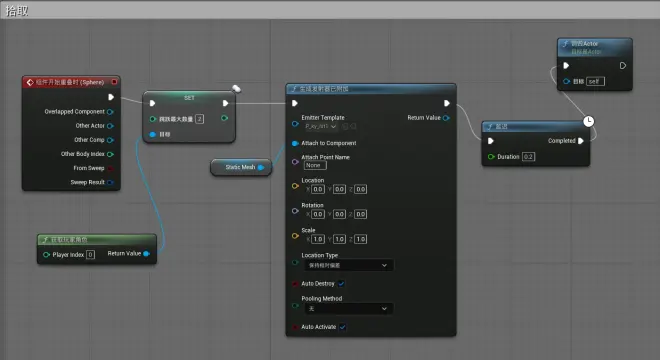Click the Scale X value field
Image resolution: width=660 pixels, height=360 pixels.
click(318, 239)
